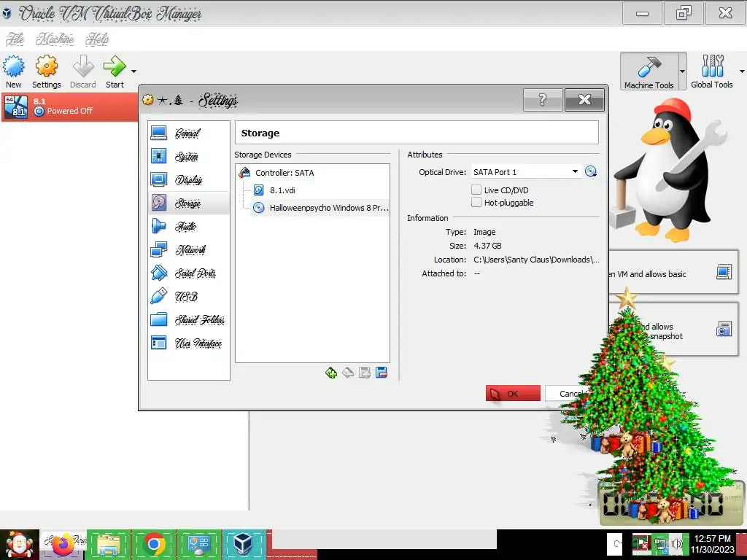
Task: Click the Snapshots tool camera icon in the manager
Action: [724, 329]
